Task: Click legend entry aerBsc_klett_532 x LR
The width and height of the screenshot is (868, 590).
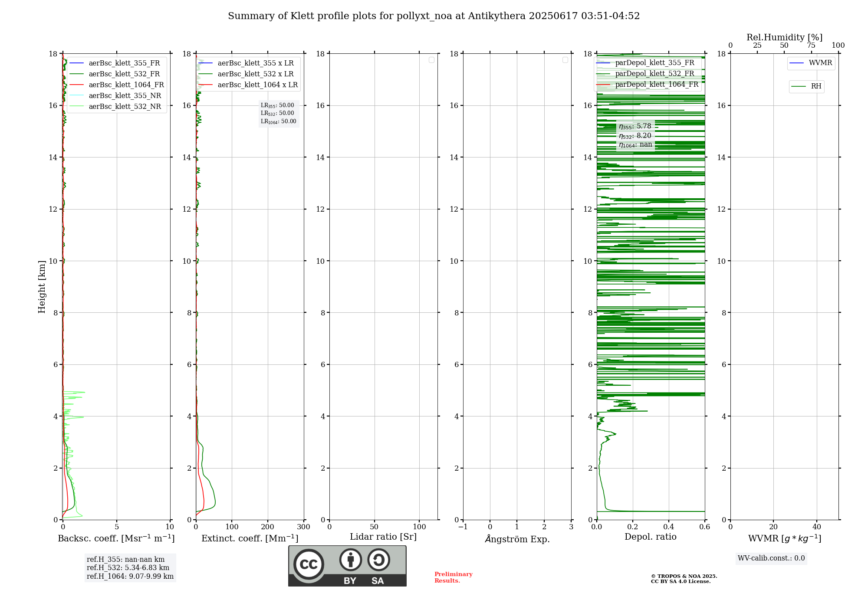Action: click(246, 74)
